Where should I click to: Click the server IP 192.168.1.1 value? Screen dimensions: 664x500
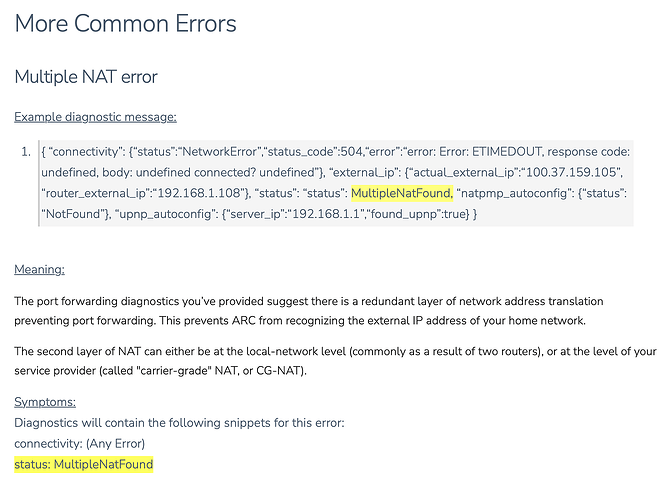tap(326, 214)
